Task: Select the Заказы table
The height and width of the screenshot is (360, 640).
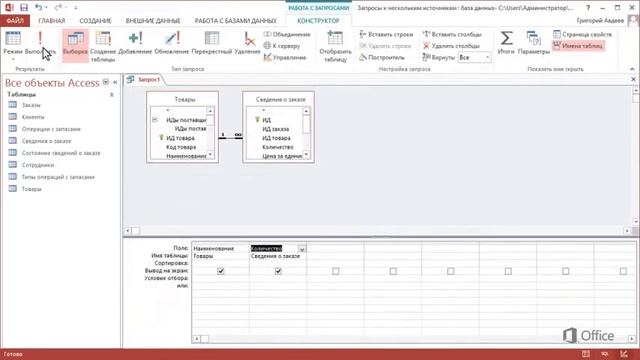Action: tap(31, 105)
